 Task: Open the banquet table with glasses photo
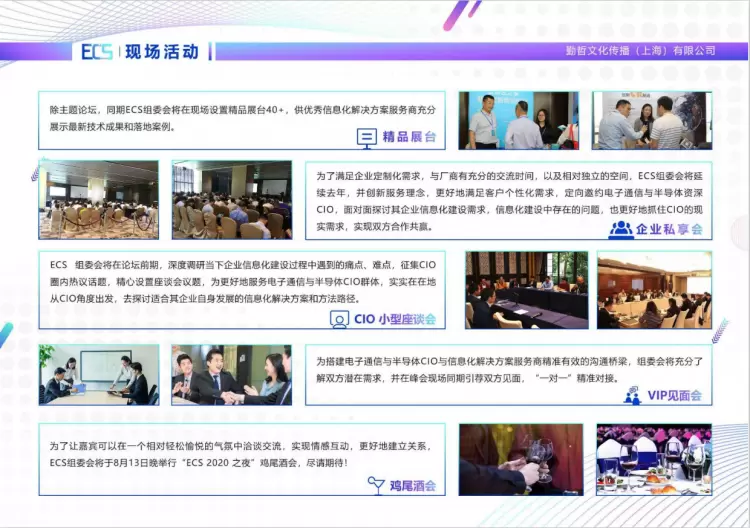click(653, 460)
